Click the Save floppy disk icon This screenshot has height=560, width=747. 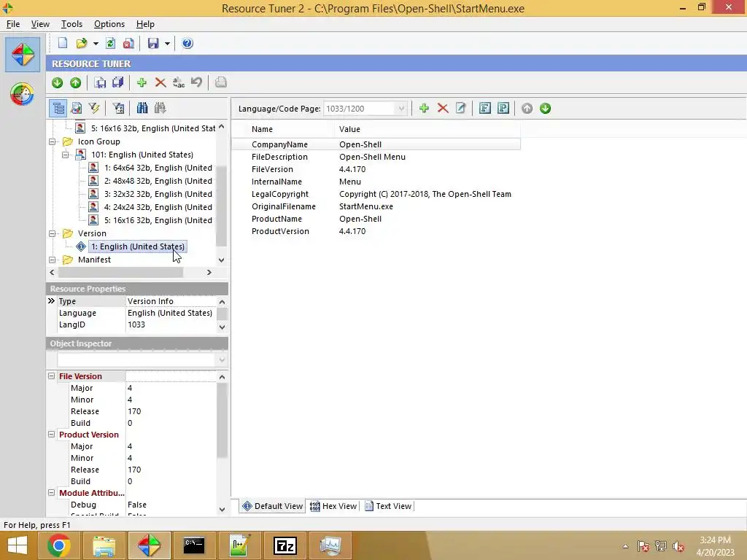(153, 43)
